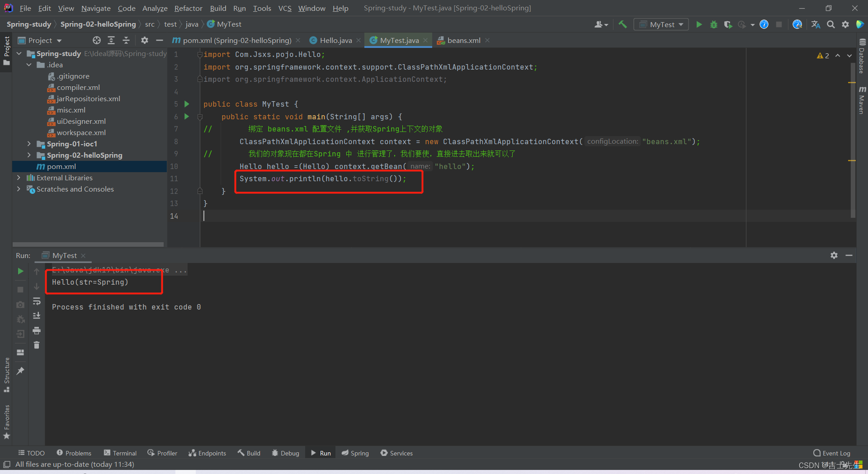Open the Terminal tool window

point(120,453)
